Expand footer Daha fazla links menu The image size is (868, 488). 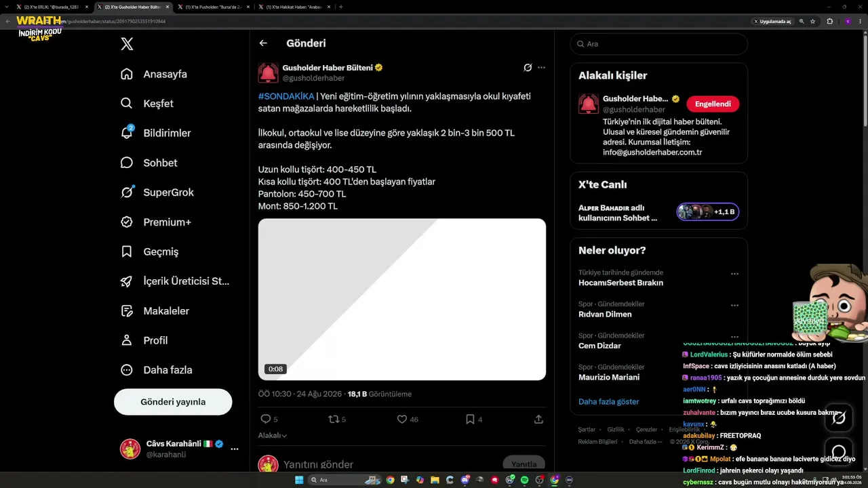click(x=645, y=442)
